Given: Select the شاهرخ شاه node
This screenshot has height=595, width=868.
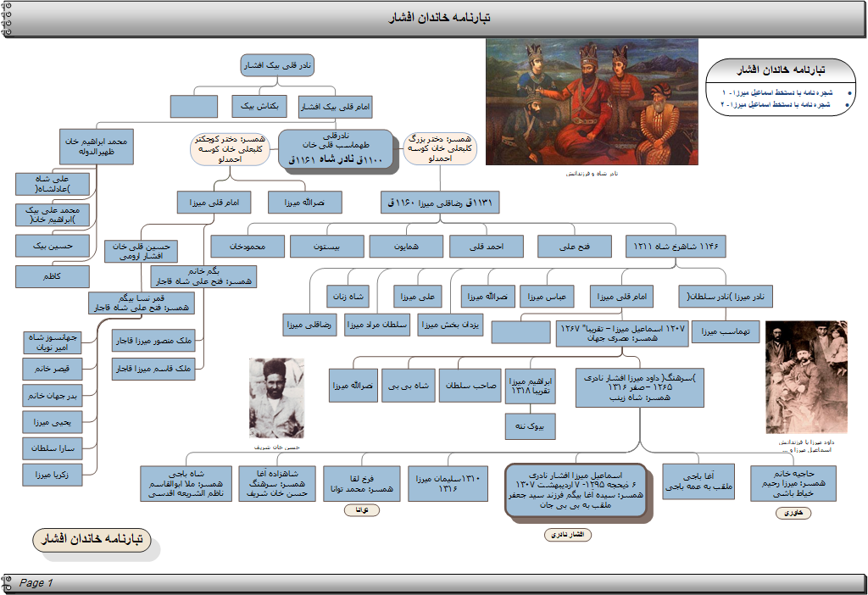Looking at the screenshot, I should click(676, 246).
